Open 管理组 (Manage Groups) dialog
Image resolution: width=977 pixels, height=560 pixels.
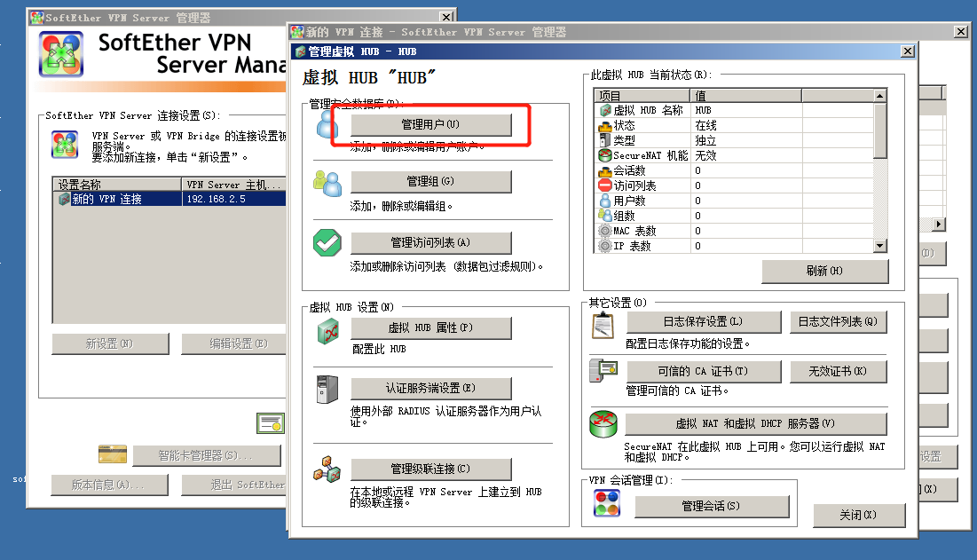431,182
